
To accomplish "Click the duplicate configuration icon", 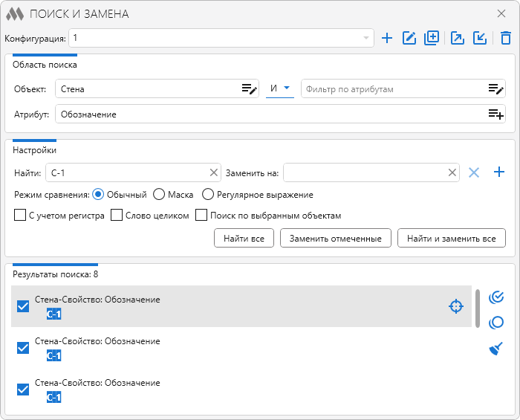I will coord(432,38).
